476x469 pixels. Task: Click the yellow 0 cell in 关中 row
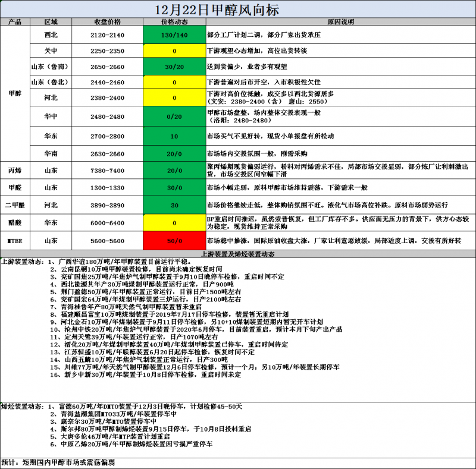click(x=174, y=51)
